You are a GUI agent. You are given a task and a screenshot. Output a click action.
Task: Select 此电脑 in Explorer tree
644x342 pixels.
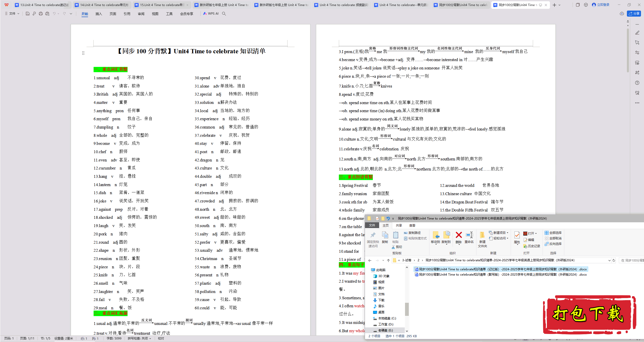(x=378, y=270)
